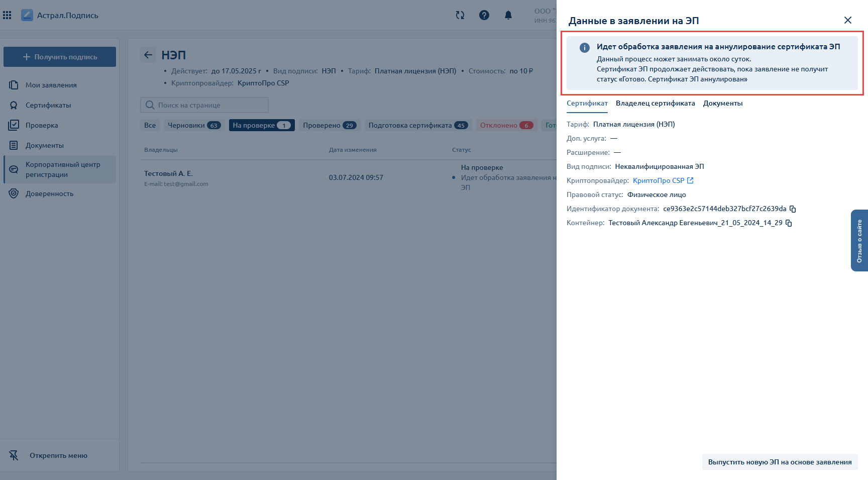The height and width of the screenshot is (480, 868).
Task: Select the На проверке filter tab
Action: (262, 125)
